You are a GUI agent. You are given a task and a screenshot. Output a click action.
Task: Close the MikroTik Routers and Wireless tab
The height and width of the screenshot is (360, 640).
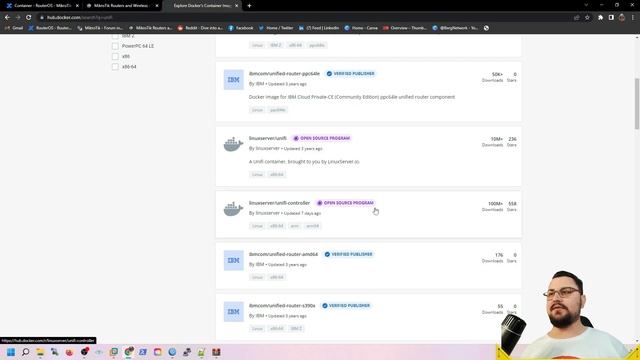(x=157, y=6)
